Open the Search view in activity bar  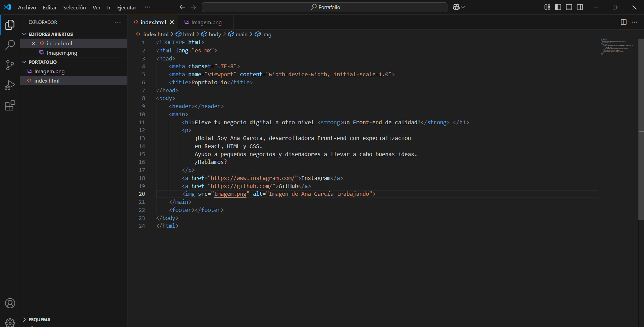[x=10, y=45]
